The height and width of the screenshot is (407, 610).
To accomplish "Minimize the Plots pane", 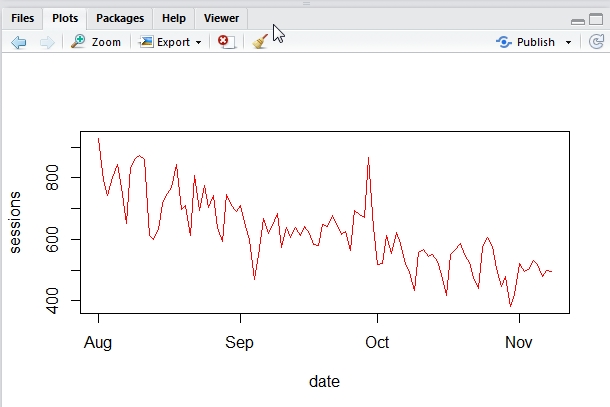I will click(578, 22).
